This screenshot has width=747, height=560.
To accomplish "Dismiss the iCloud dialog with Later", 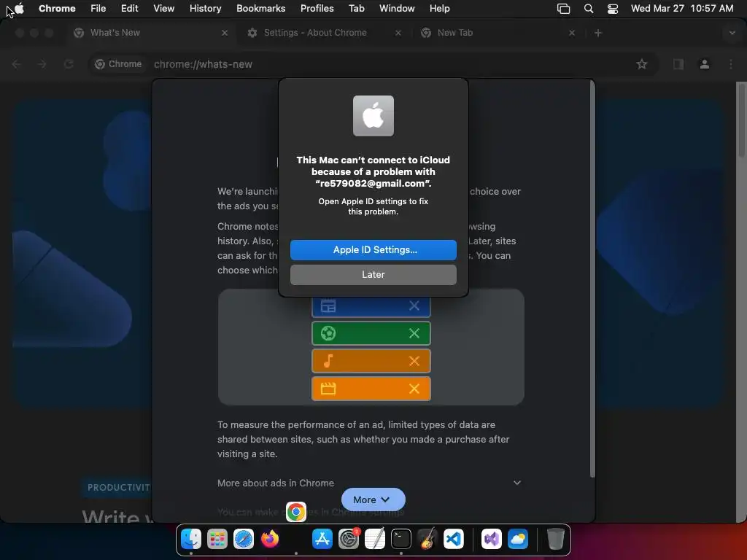I will click(373, 275).
